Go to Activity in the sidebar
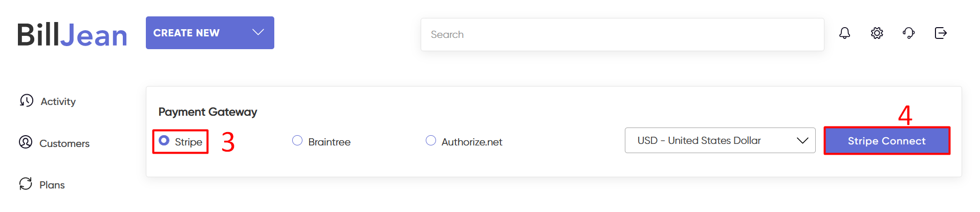Screen dimensions: 980x212 click(x=58, y=101)
